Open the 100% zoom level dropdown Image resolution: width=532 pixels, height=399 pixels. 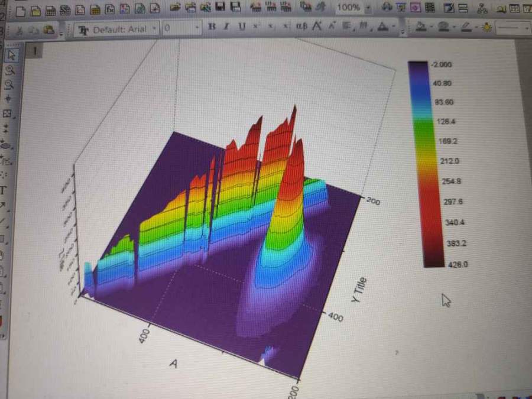[x=368, y=8]
